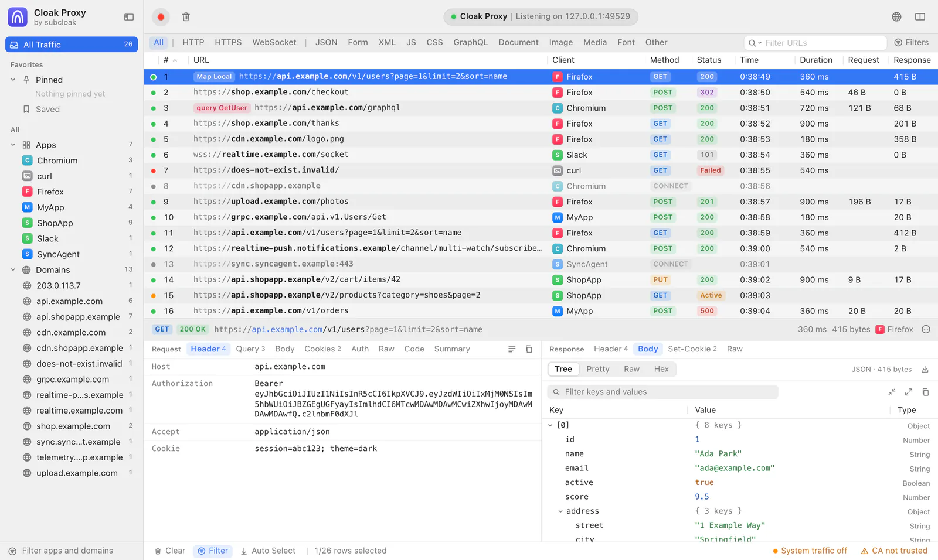Viewport: 938px width, 560px height.
Task: Collapse the Pinned section
Action: [x=13, y=80]
